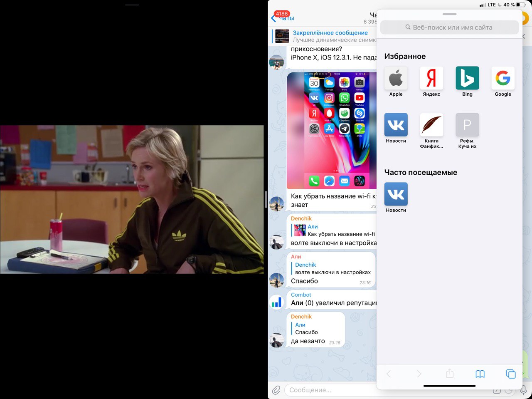Tap Safari back navigation arrow

pyautogui.click(x=389, y=374)
